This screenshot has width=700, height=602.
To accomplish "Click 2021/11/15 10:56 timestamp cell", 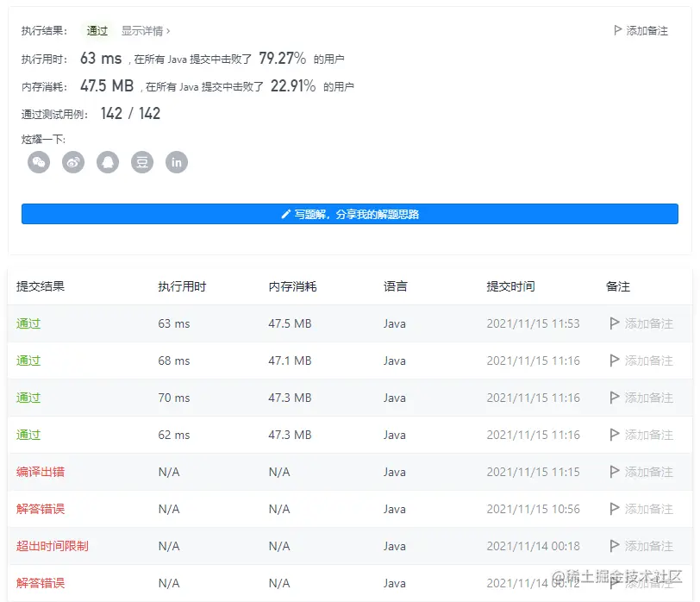I will click(533, 509).
